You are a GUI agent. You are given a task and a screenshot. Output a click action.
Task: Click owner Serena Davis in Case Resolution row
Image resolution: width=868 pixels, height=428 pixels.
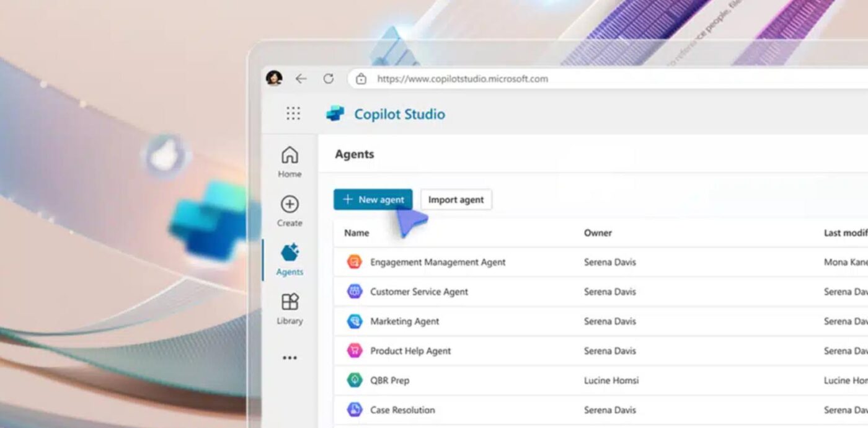(x=610, y=410)
